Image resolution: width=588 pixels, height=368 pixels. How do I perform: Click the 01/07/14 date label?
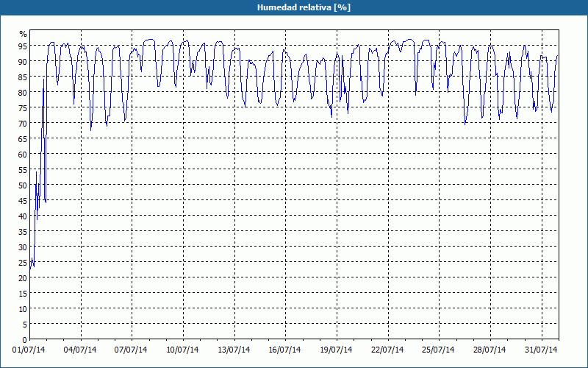(29, 350)
